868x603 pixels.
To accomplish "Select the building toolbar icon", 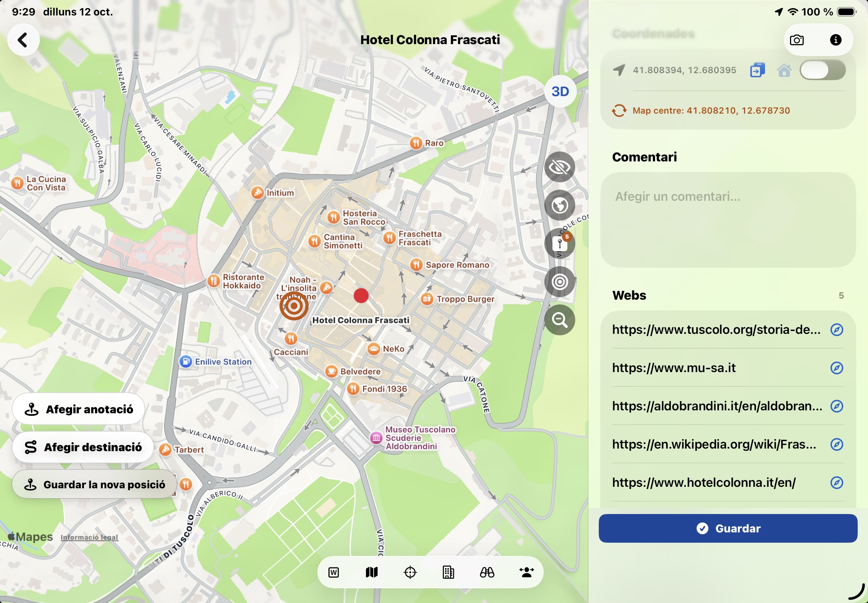I will point(448,572).
